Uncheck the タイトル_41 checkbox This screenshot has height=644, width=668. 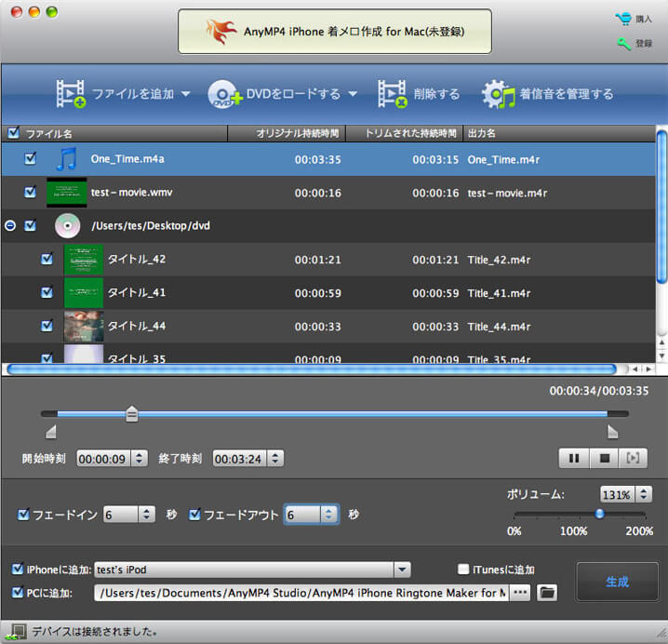[x=47, y=292]
